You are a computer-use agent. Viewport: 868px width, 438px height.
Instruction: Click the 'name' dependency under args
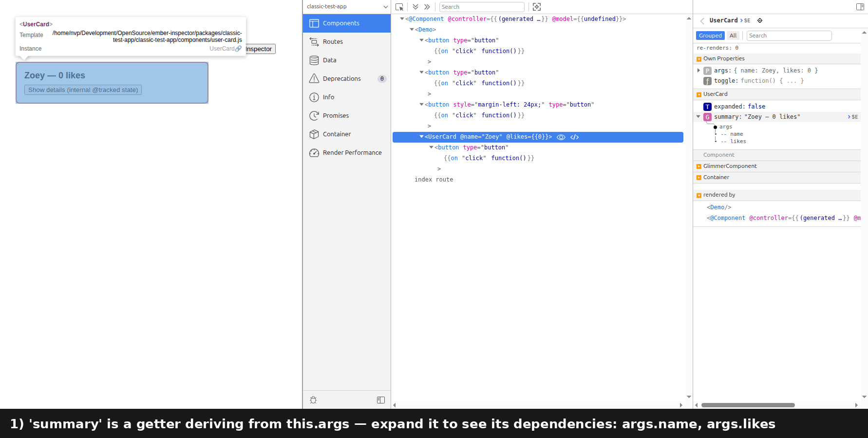pyautogui.click(x=736, y=134)
